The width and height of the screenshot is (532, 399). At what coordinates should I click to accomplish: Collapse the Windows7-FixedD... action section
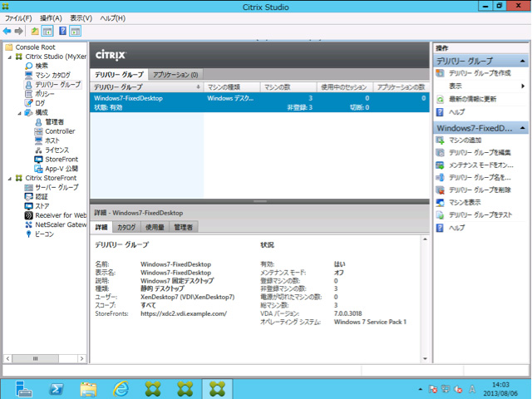tap(523, 128)
